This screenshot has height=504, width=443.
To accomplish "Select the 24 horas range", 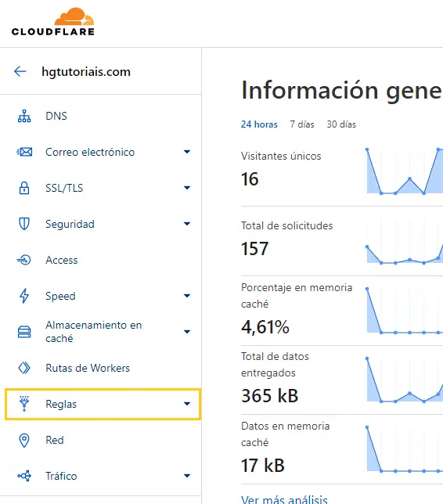I will (x=259, y=124).
